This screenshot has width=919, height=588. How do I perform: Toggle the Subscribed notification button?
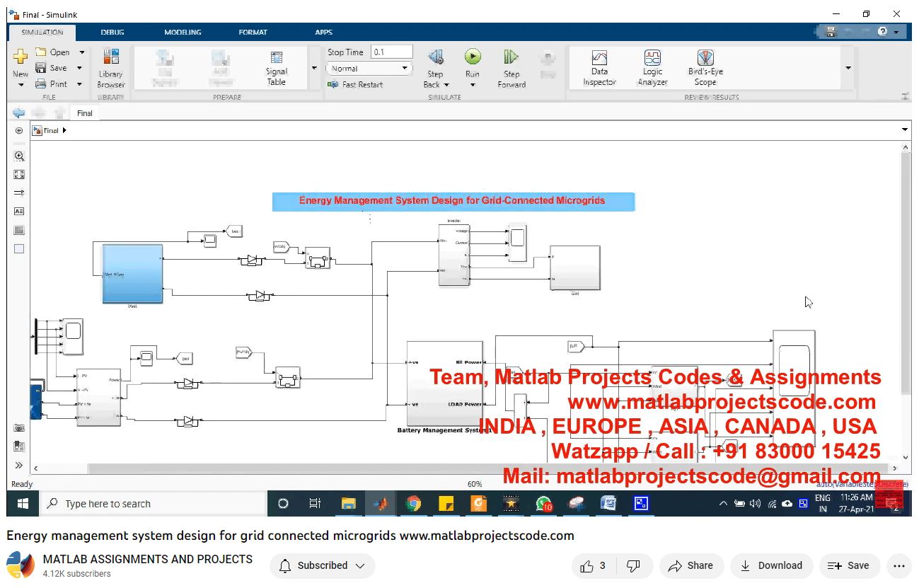[323, 565]
